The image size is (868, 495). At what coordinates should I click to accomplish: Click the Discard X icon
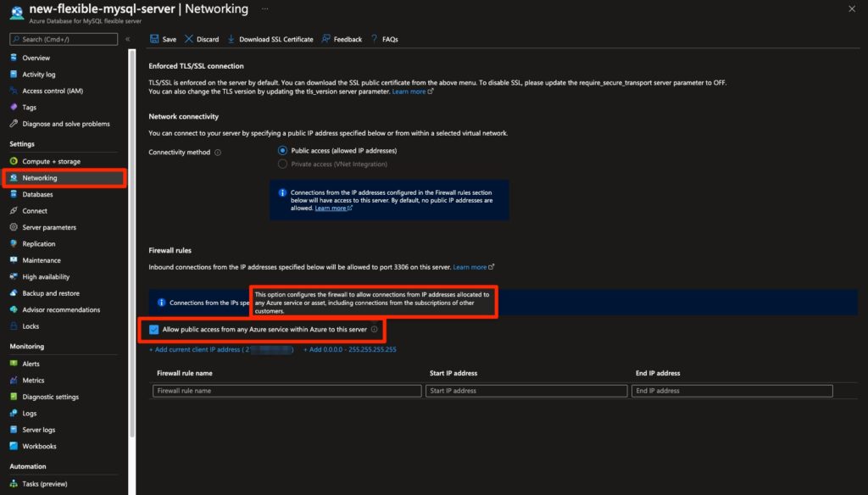coord(189,39)
